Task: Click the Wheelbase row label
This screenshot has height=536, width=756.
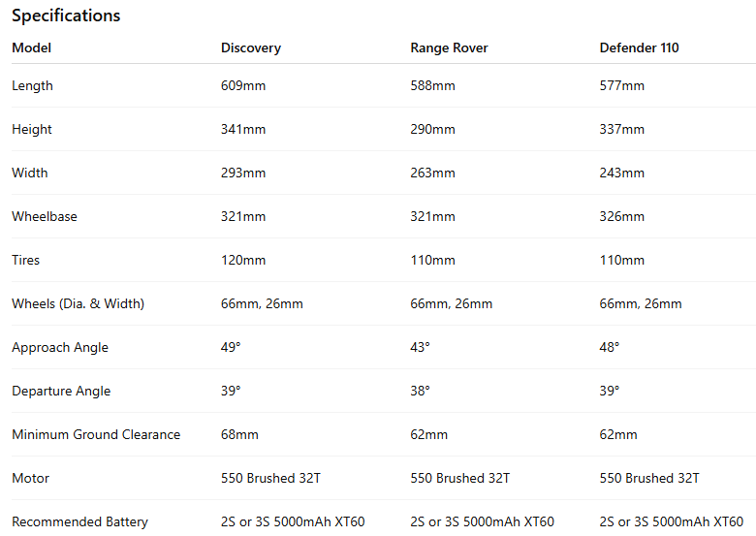Action: [x=45, y=217]
